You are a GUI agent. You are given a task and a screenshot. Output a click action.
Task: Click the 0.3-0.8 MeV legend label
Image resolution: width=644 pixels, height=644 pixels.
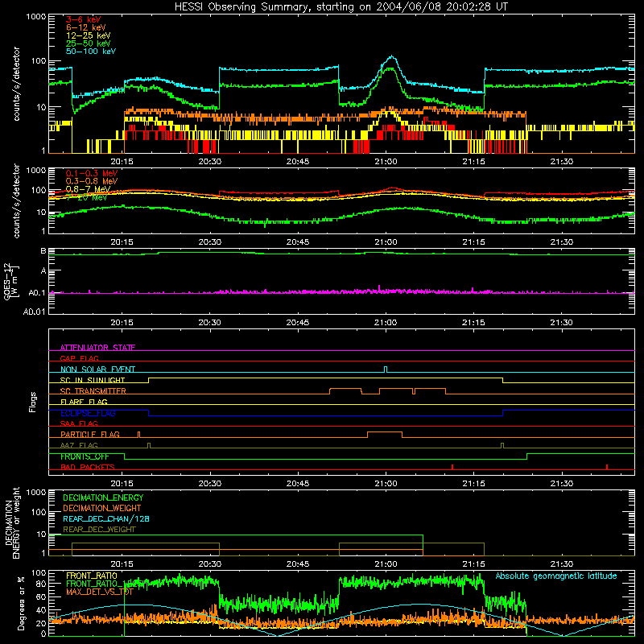tap(91, 181)
